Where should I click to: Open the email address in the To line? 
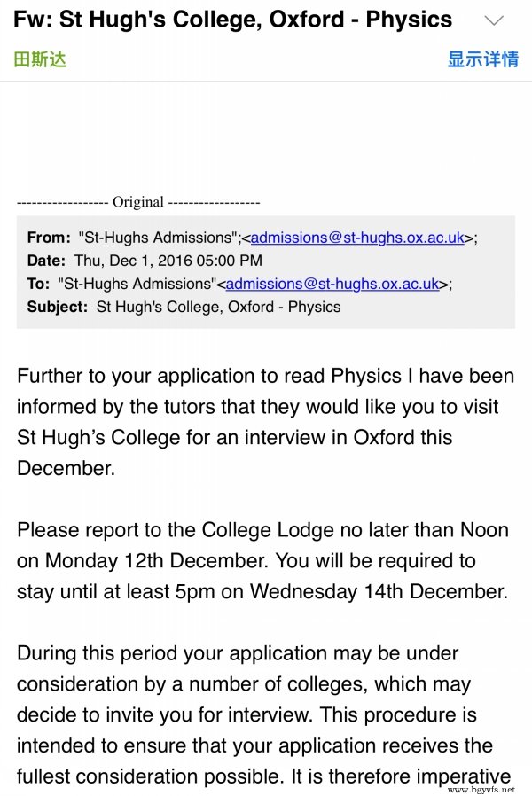click(332, 284)
